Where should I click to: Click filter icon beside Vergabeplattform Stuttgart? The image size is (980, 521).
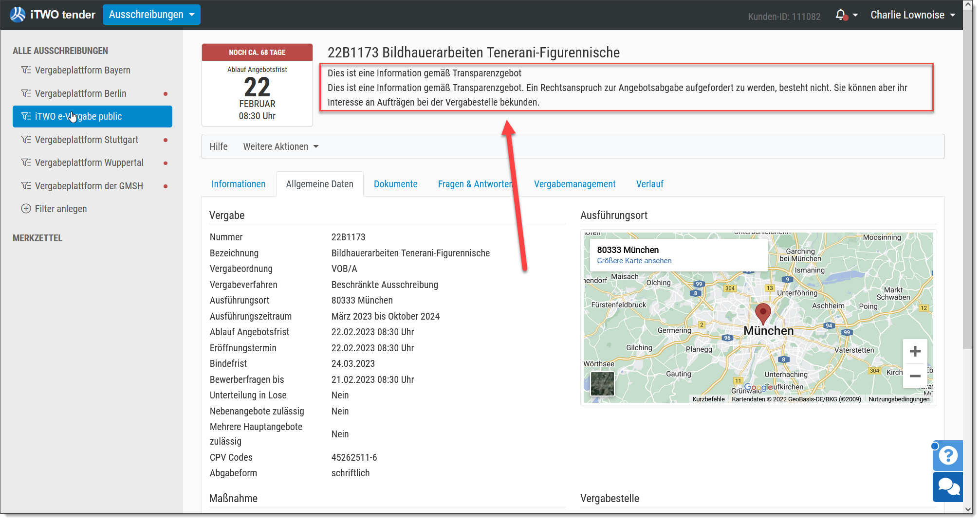coord(26,140)
